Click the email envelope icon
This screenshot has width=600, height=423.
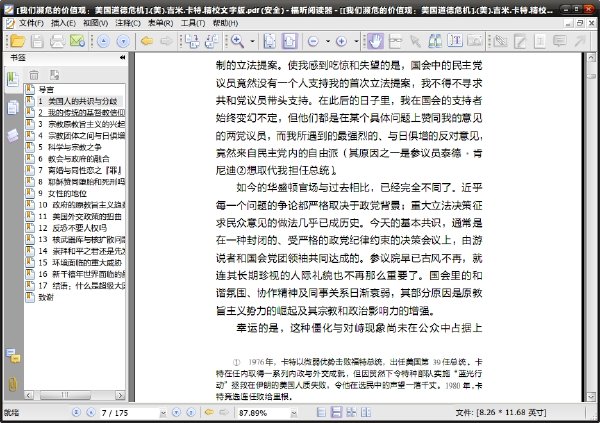point(77,41)
